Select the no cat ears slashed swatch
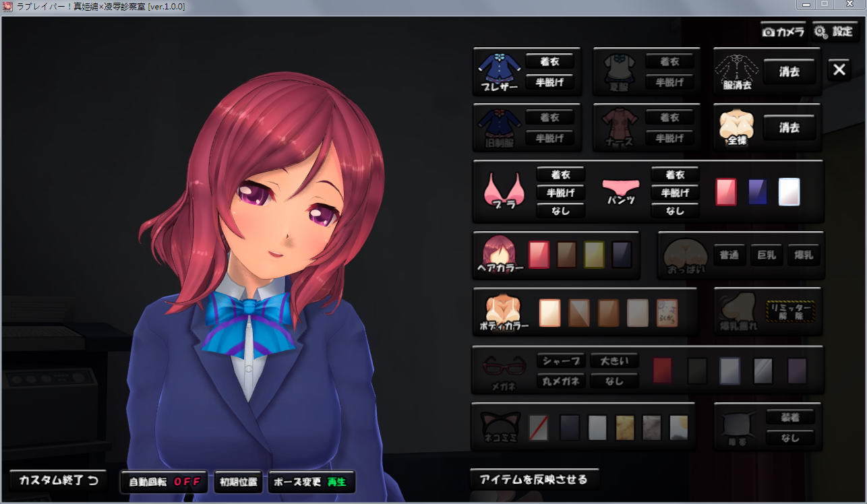This screenshot has width=867, height=504. pos(538,427)
